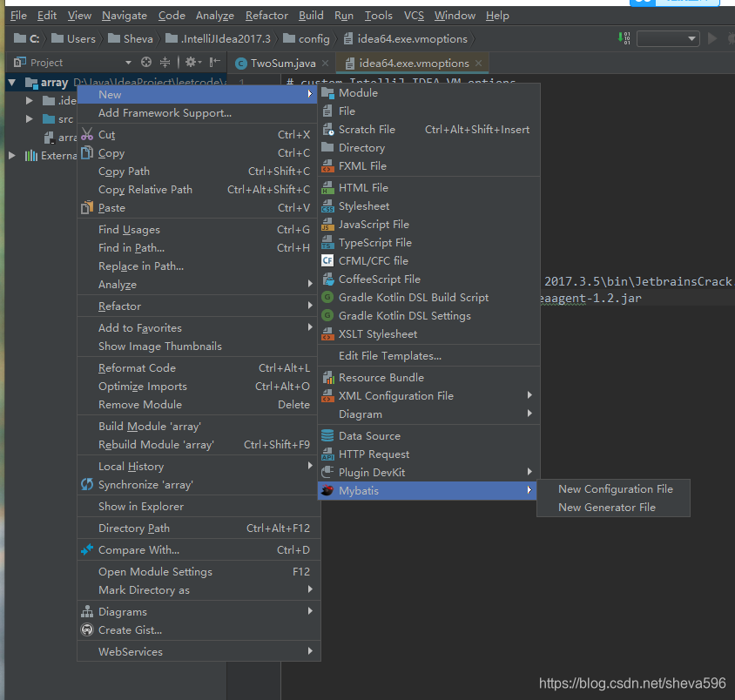Click the Make Project build icon
This screenshot has height=700, width=735.
click(x=624, y=38)
